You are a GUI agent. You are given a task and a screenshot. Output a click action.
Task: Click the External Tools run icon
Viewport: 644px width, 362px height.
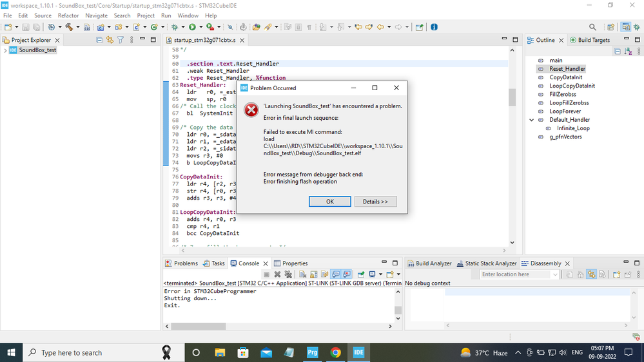(210, 27)
